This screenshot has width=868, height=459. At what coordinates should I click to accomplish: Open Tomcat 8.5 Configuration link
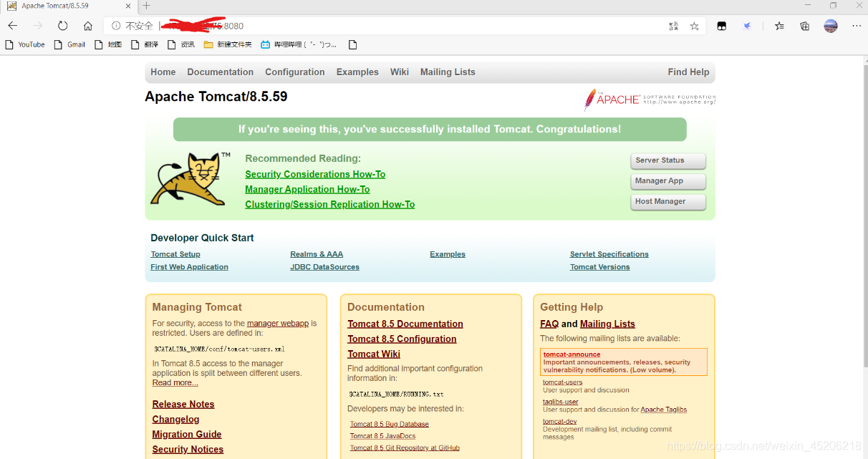pyautogui.click(x=402, y=339)
